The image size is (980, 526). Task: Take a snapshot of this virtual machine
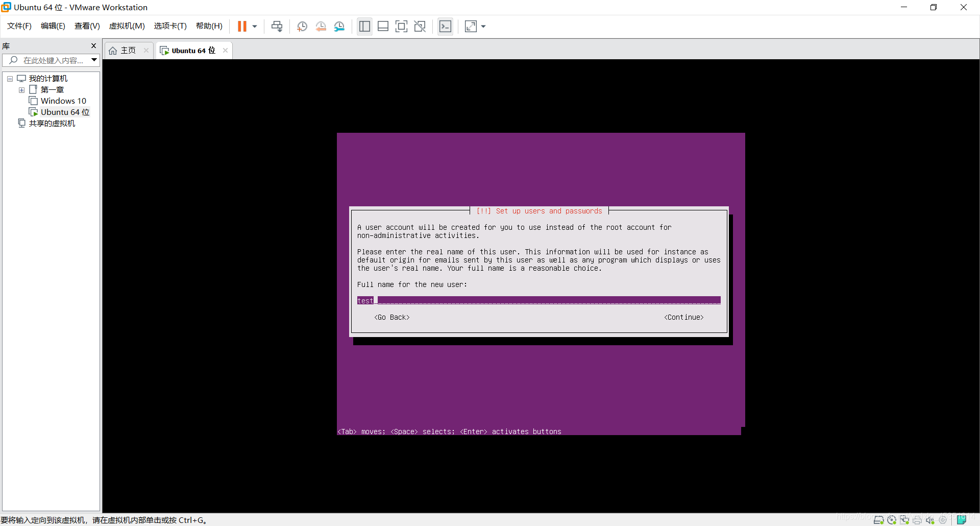point(302,27)
